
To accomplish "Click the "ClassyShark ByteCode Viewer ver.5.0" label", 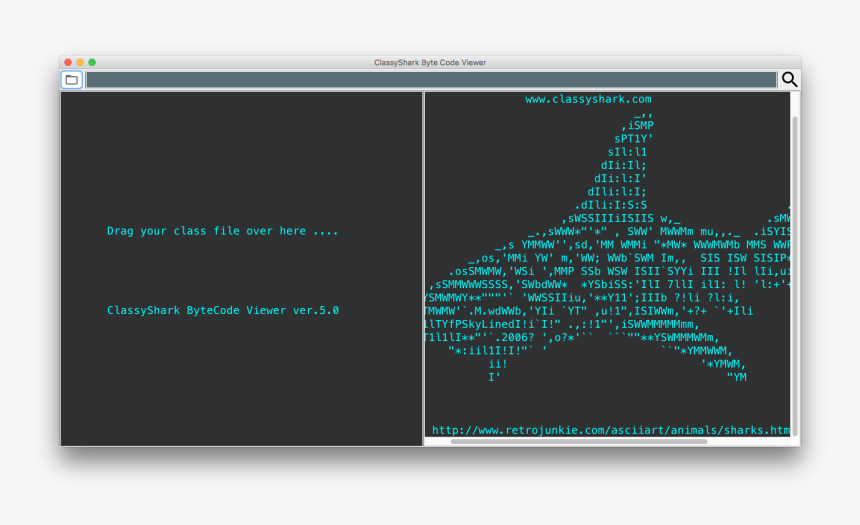I will tap(222, 310).
